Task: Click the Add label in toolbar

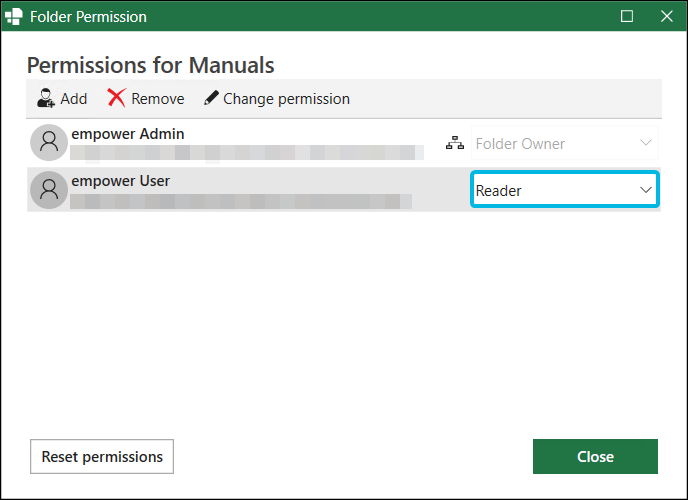Action: (74, 99)
